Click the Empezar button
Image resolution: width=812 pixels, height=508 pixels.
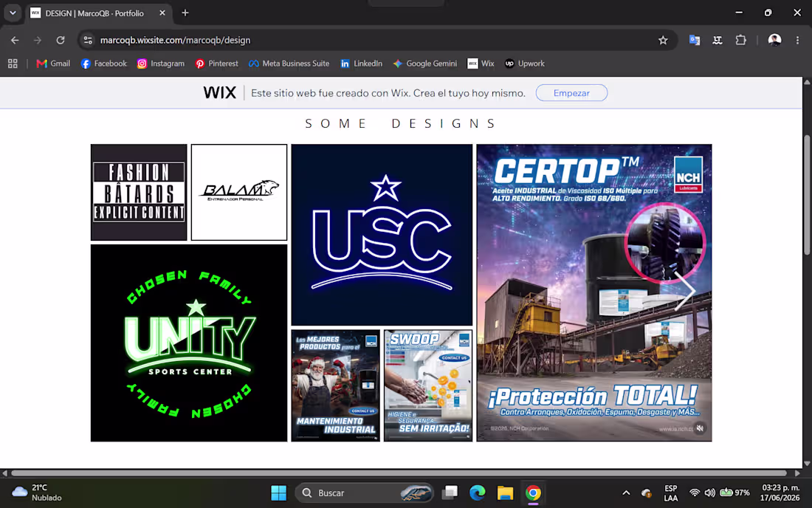pos(571,93)
